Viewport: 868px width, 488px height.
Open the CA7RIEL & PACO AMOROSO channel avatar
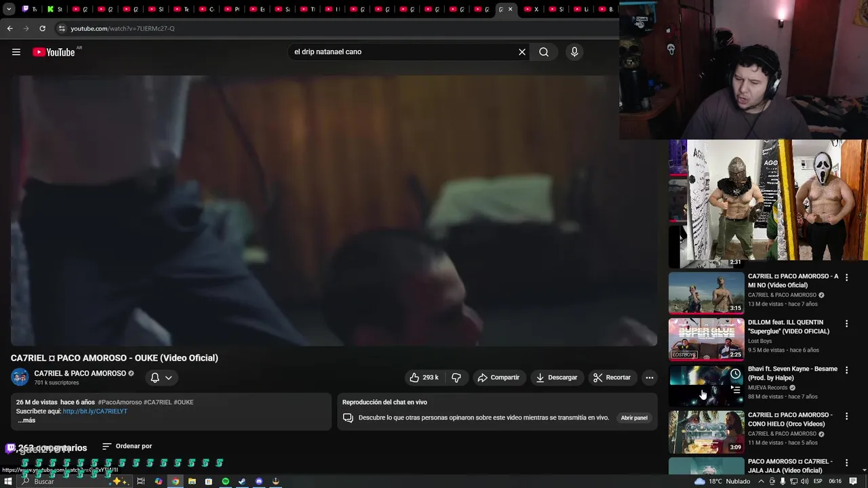pyautogui.click(x=20, y=378)
